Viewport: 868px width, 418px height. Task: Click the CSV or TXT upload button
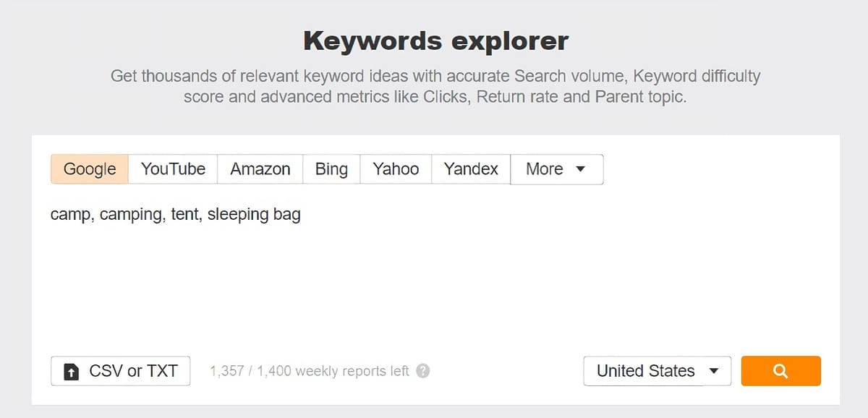coord(120,370)
